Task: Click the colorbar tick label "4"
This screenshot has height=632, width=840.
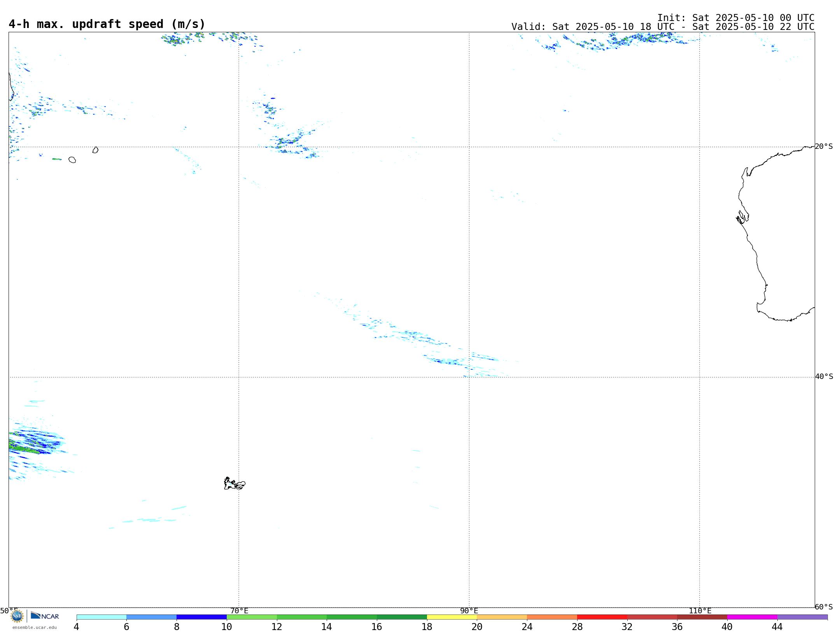Action: point(77,627)
